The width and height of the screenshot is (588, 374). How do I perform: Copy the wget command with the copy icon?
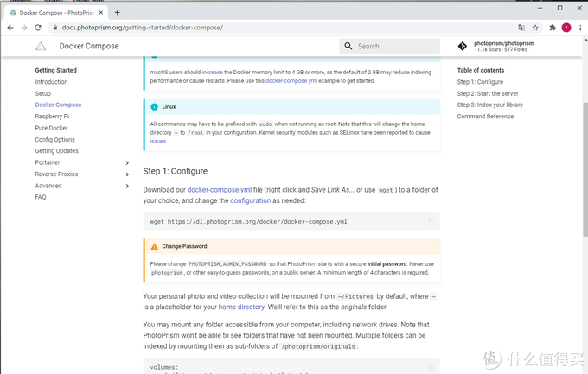pyautogui.click(x=431, y=221)
